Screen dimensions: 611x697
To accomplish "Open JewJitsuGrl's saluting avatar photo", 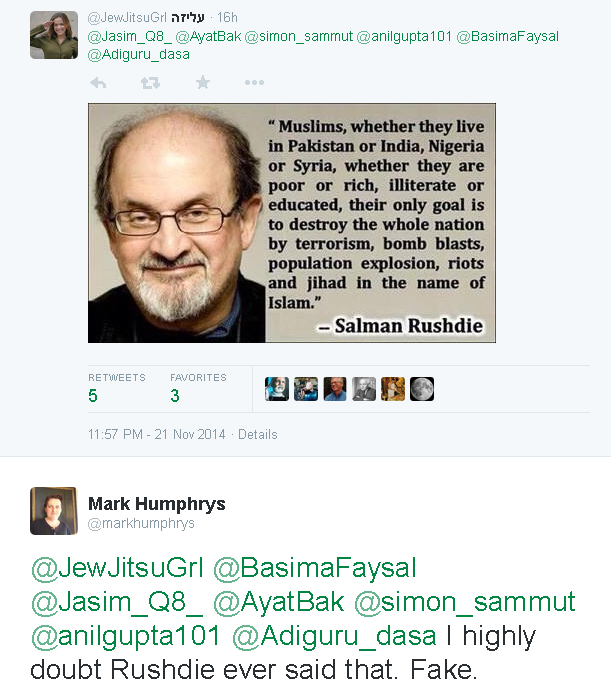I will point(54,35).
